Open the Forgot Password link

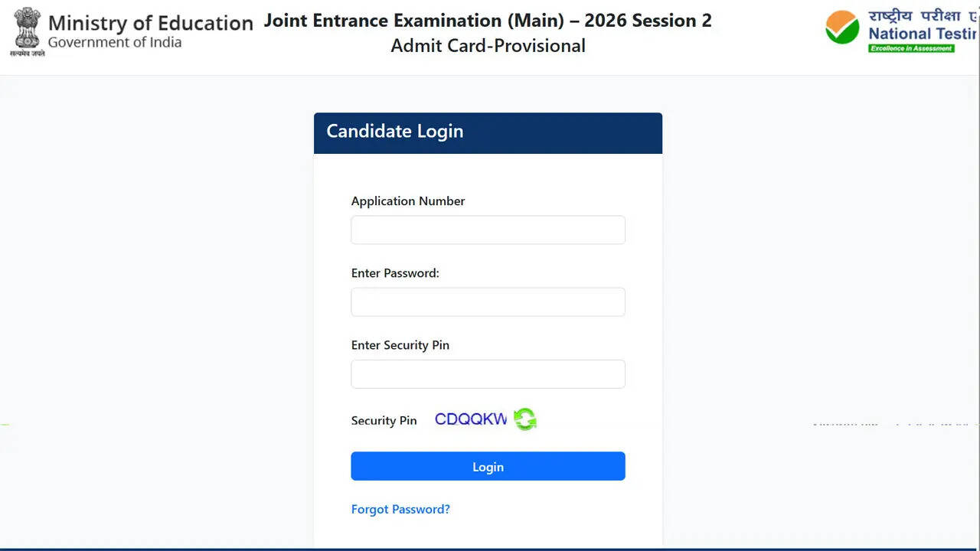pos(400,509)
